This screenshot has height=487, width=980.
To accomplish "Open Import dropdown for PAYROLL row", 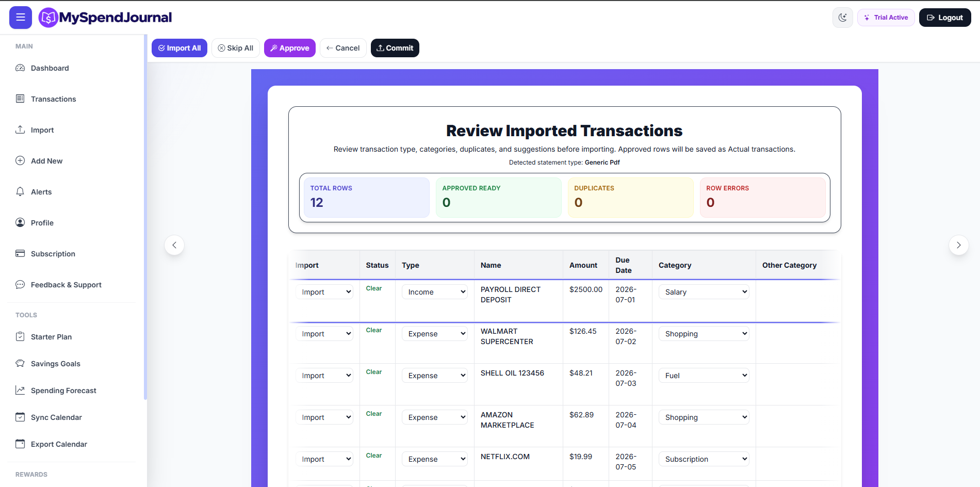I will click(x=324, y=292).
